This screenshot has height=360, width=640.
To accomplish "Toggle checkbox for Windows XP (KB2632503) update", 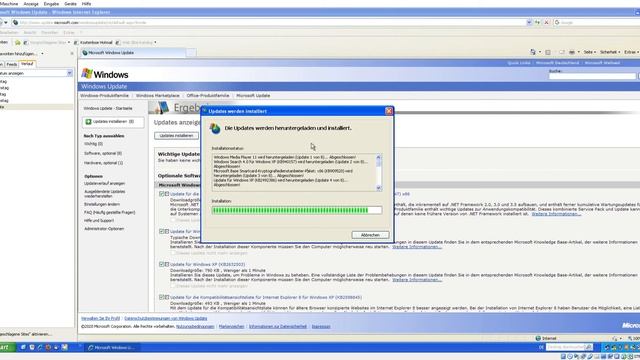I will [162, 264].
